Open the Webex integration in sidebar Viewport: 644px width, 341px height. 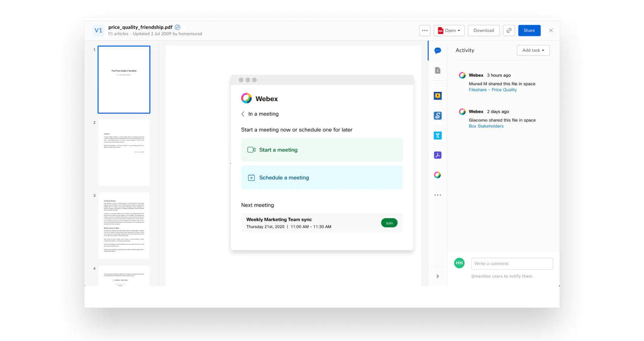(438, 175)
